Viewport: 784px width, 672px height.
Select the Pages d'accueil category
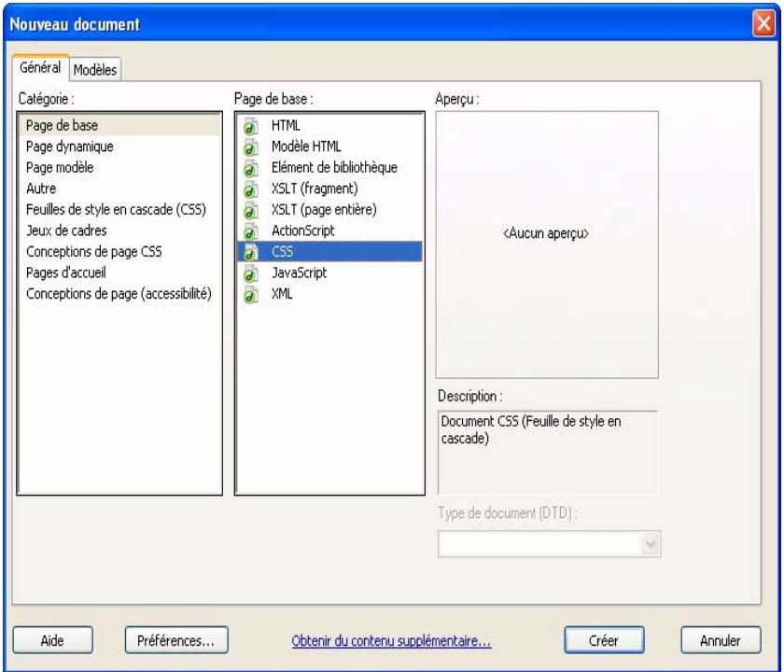point(119,272)
